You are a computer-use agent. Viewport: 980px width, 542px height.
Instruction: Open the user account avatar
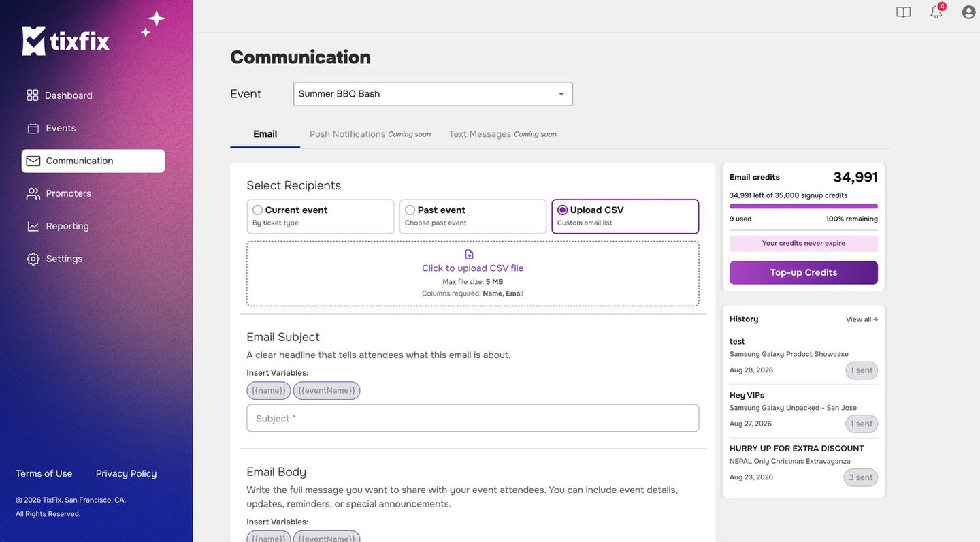(x=969, y=12)
